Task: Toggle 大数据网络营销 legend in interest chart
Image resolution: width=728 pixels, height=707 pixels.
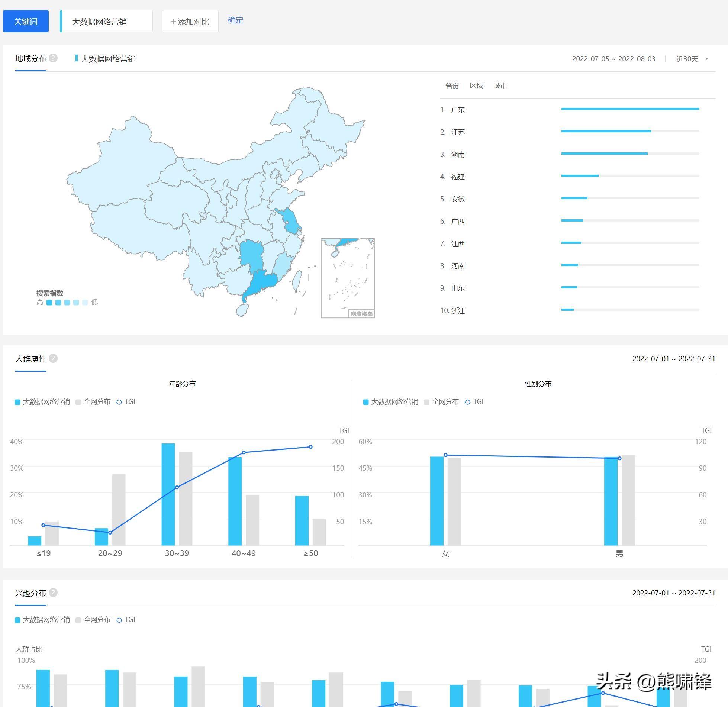Action: coord(42,620)
